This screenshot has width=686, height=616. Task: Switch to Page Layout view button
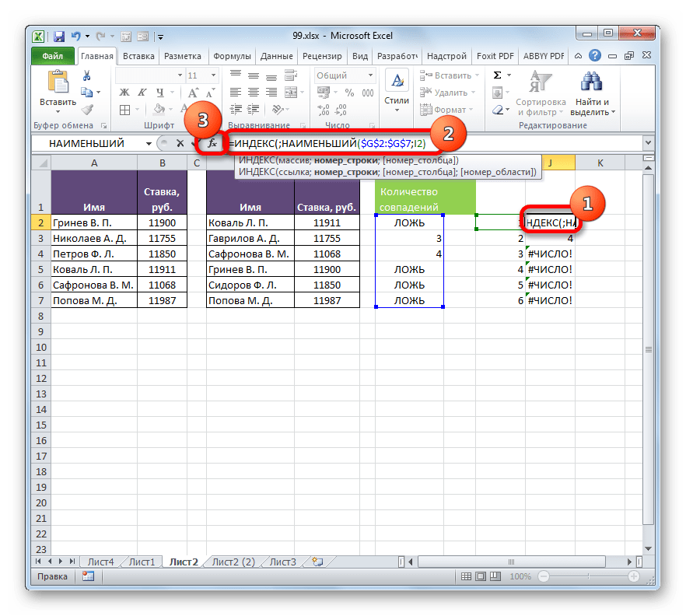(481, 576)
